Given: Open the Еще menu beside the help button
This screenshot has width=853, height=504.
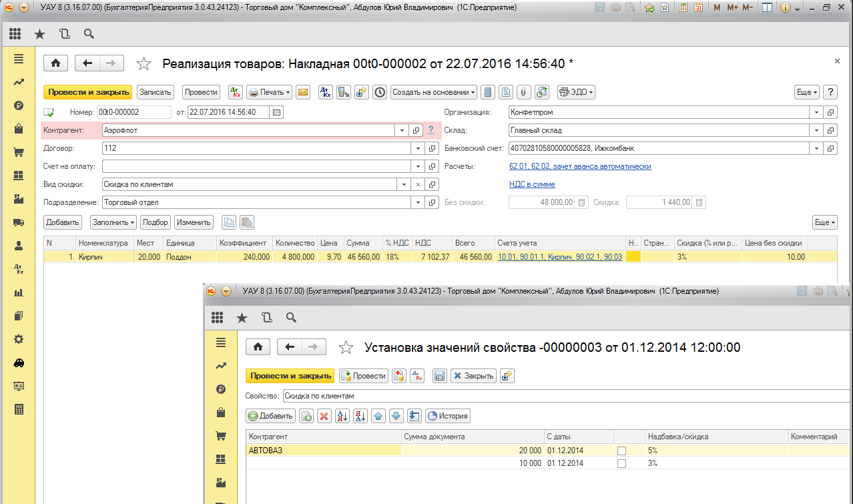Looking at the screenshot, I should 806,92.
